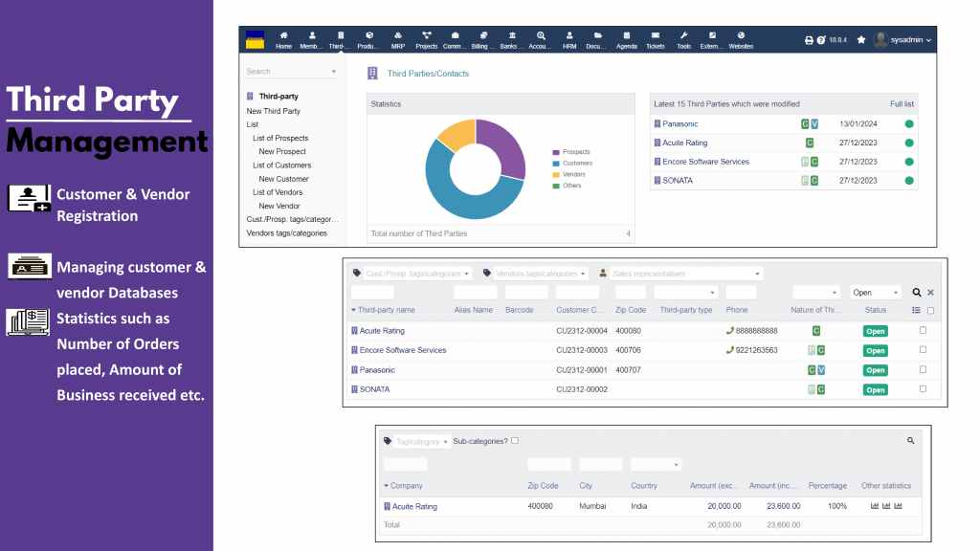
Task: Tick the checkbox for Acuite Rating row
Action: coord(923,330)
